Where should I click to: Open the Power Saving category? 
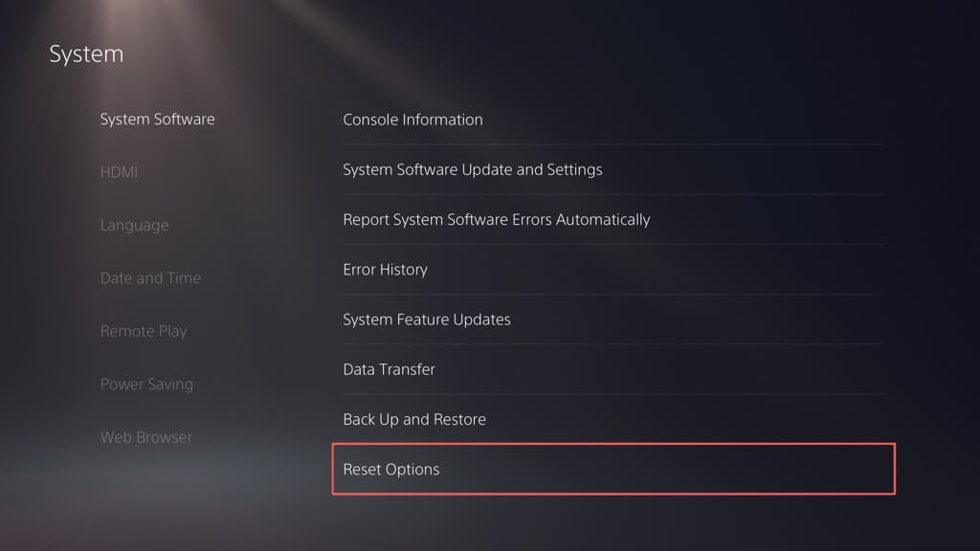coord(146,385)
